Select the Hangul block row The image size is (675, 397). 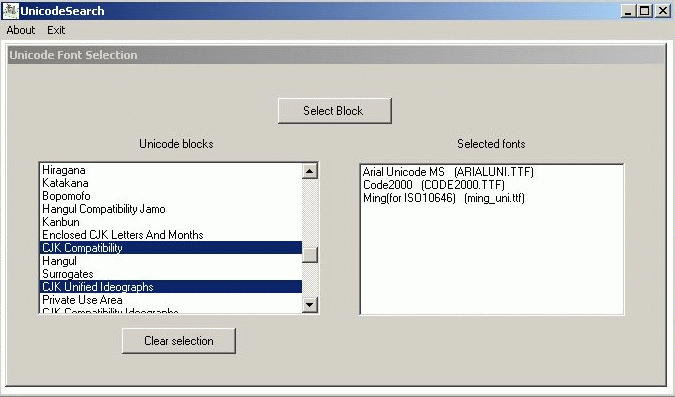171,261
